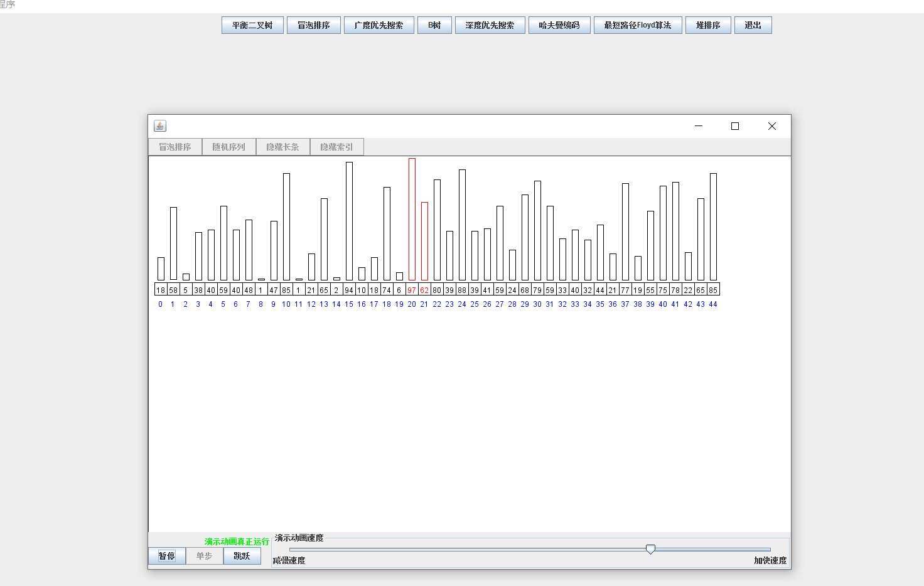Click the Java icon in window title bar
The width and height of the screenshot is (924, 586).
(160, 126)
